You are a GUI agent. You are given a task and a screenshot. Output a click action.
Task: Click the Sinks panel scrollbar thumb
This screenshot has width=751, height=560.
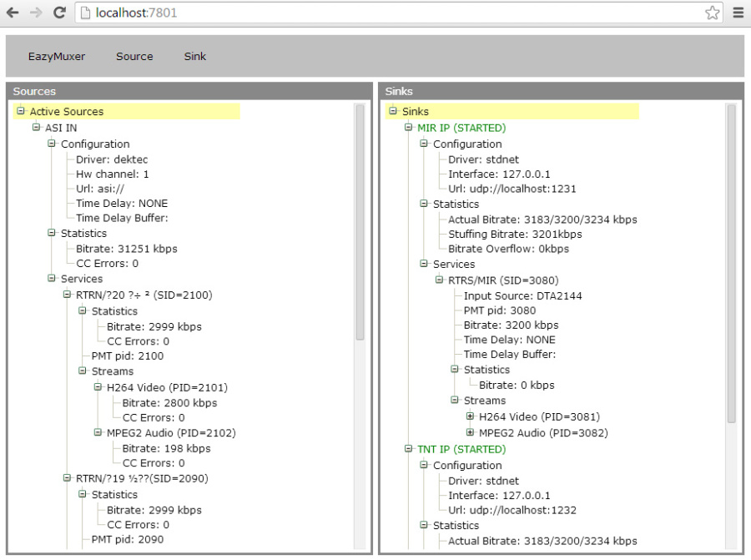point(731,264)
